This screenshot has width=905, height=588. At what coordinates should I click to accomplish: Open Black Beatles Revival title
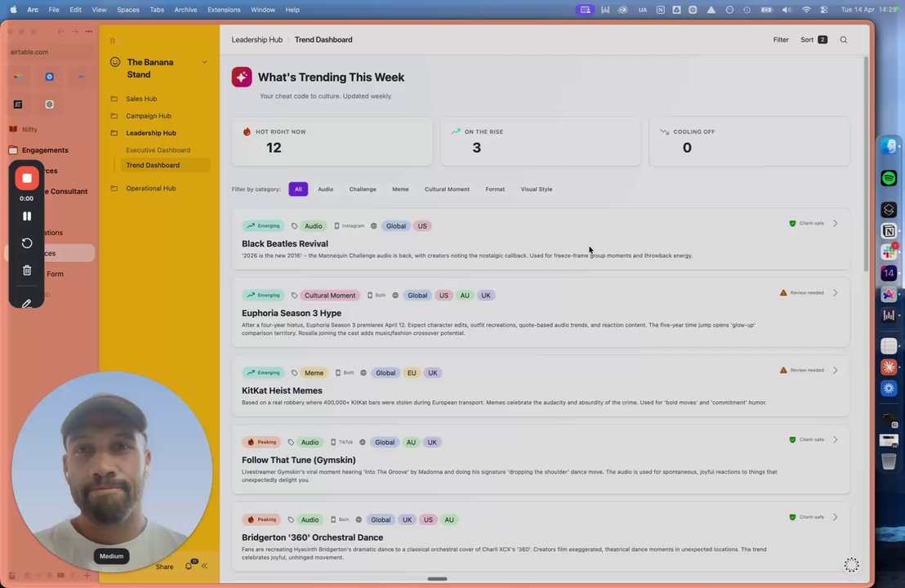pyautogui.click(x=284, y=243)
